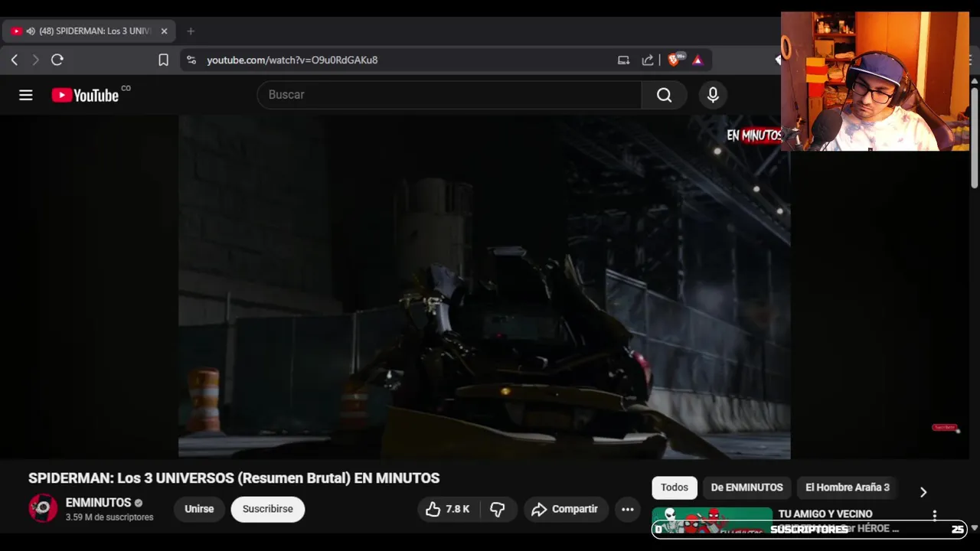Open Brave Shields lion icon
Image resolution: width=980 pixels, height=551 pixels.
point(675,60)
